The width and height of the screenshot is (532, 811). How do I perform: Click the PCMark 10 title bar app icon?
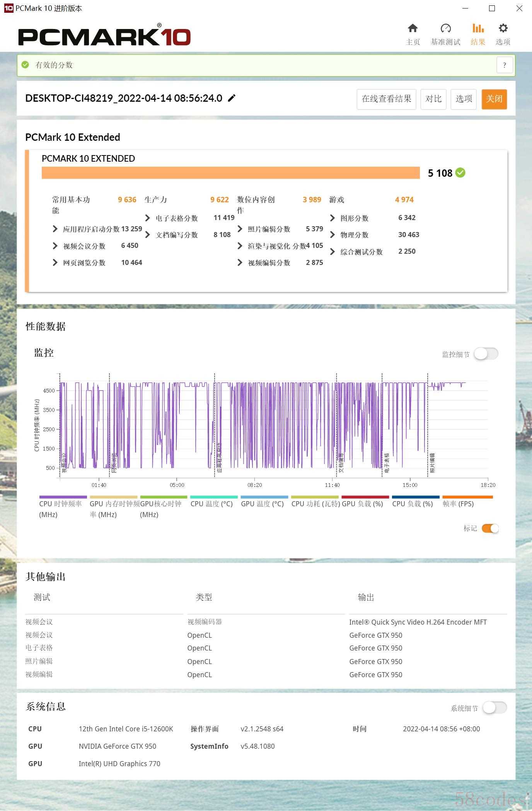click(8, 8)
